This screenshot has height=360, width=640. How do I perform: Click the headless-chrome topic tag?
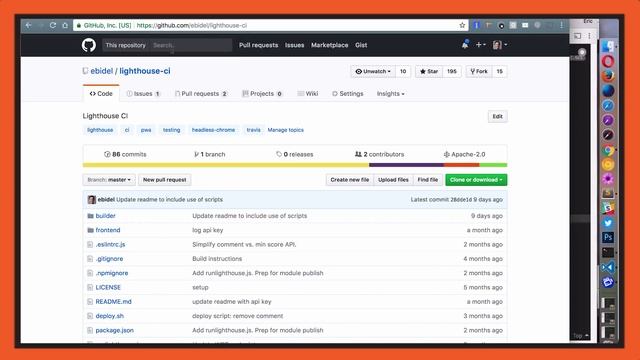pyautogui.click(x=213, y=130)
